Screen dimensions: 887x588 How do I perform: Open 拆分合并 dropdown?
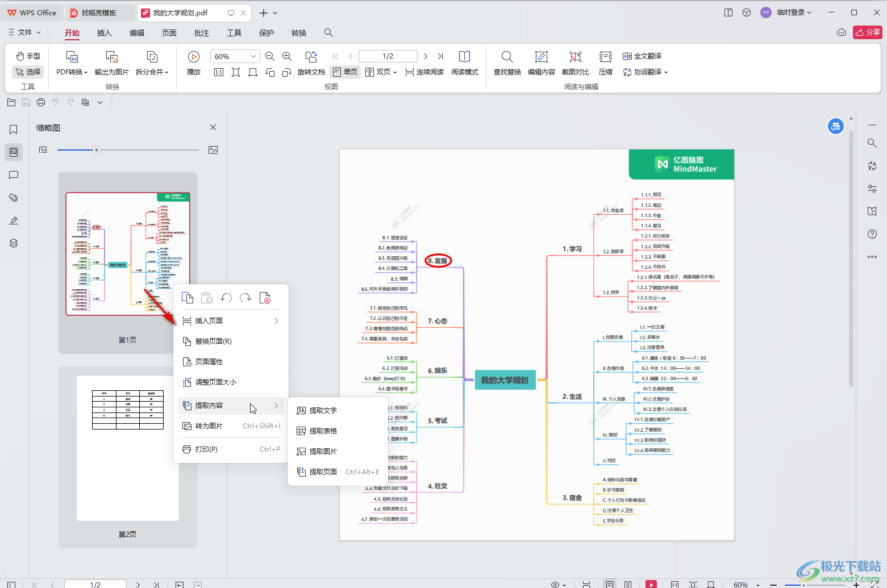[x=152, y=72]
